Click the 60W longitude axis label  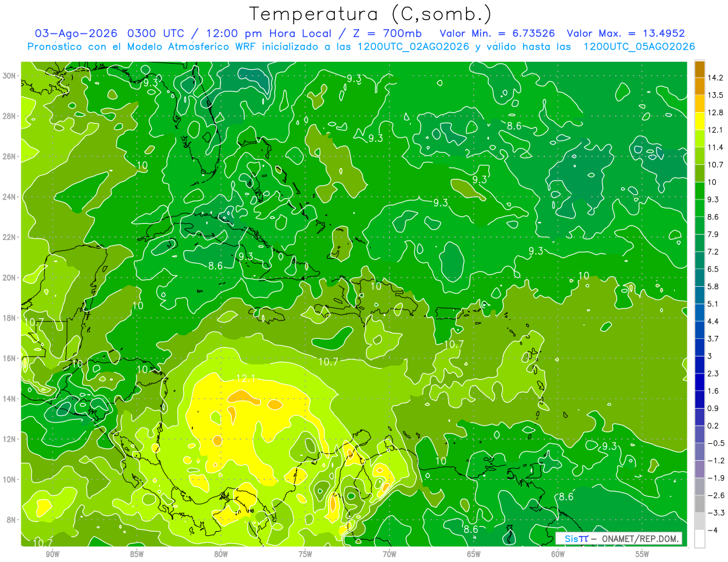coord(558,554)
